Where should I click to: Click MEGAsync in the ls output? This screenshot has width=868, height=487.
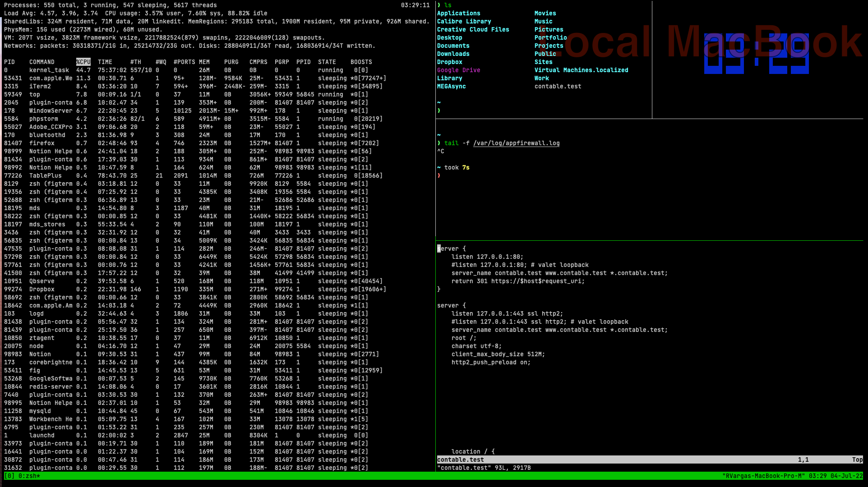[452, 86]
